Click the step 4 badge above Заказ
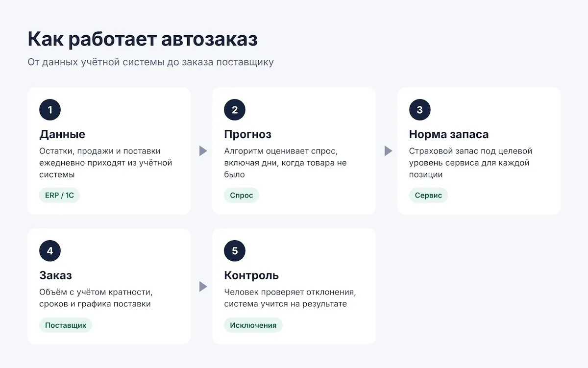The width and height of the screenshot is (588, 368). click(x=50, y=251)
